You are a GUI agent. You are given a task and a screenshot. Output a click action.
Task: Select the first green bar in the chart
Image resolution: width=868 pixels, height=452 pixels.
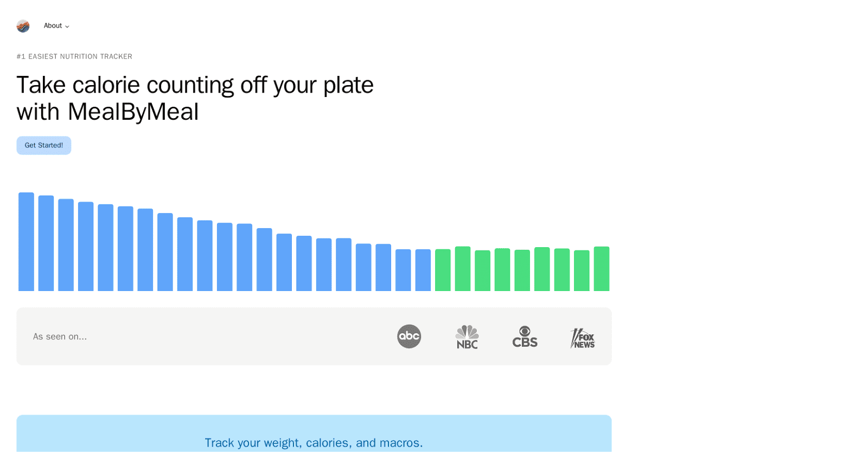(x=443, y=269)
